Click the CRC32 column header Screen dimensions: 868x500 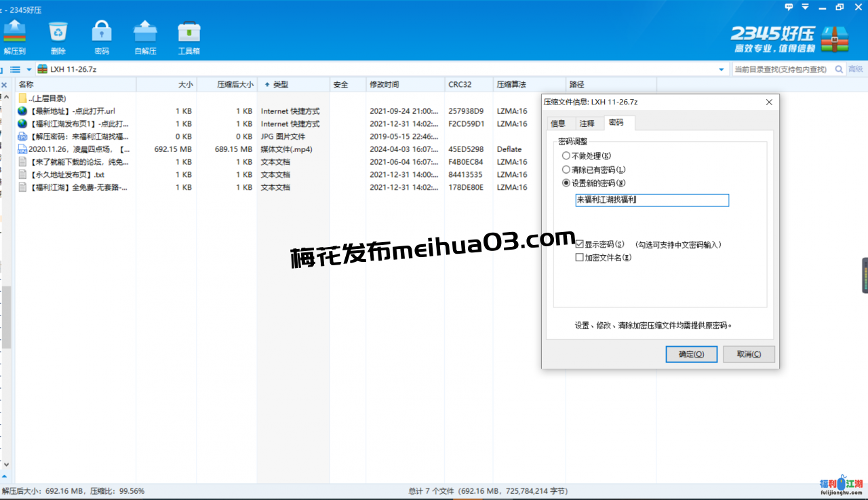469,85
